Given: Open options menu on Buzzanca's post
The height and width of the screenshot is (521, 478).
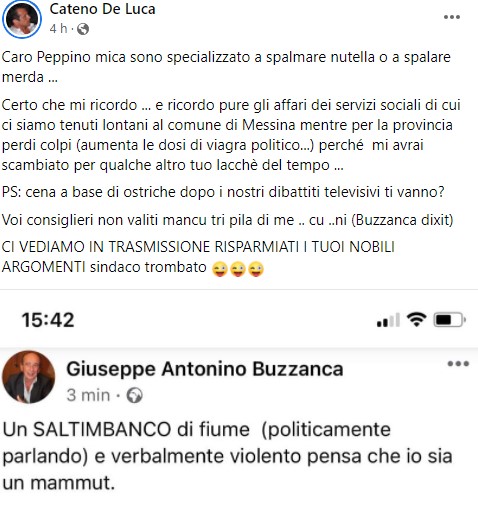Looking at the screenshot, I should click(458, 364).
